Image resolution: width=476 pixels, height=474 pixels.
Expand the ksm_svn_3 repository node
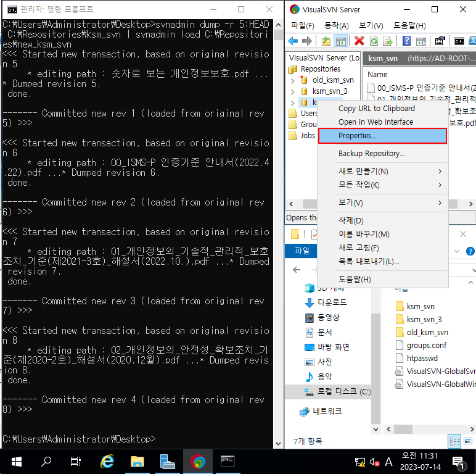pyautogui.click(x=292, y=91)
